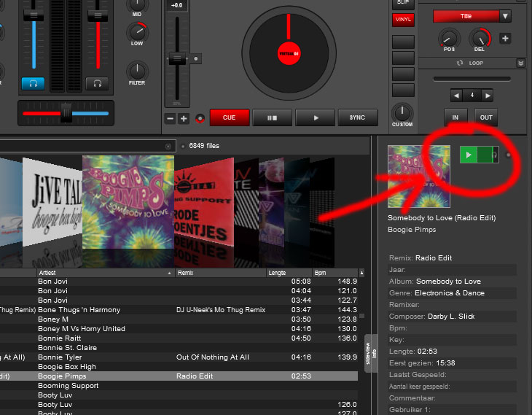
Task: Select the Boogie Box High row
Action: (x=179, y=367)
